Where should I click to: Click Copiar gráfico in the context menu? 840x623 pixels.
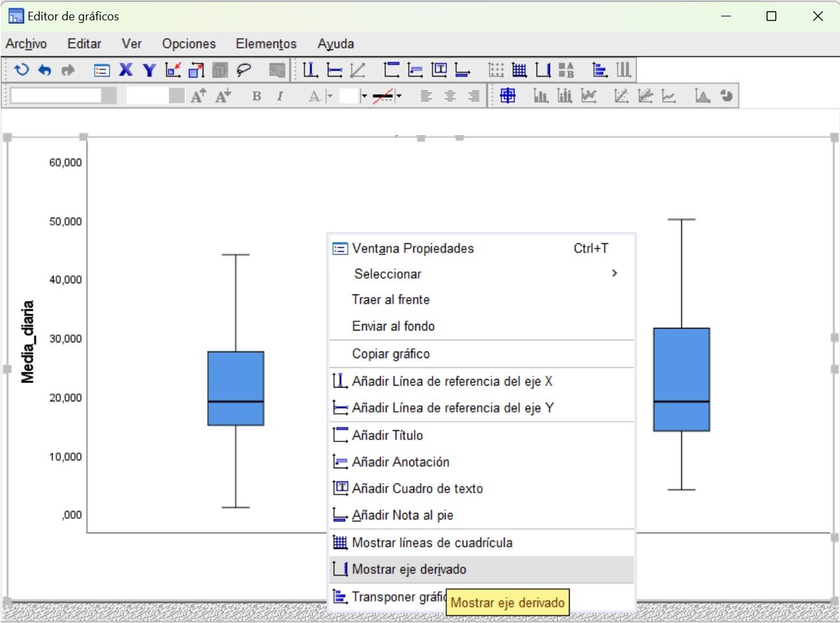(390, 354)
